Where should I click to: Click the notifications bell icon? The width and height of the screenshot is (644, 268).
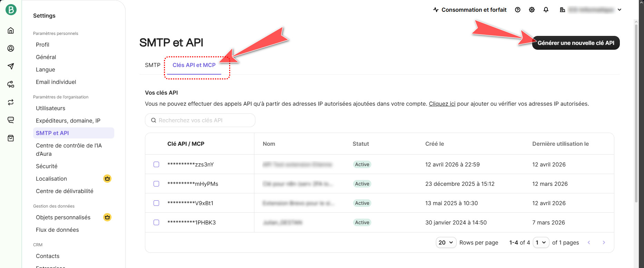[546, 10]
